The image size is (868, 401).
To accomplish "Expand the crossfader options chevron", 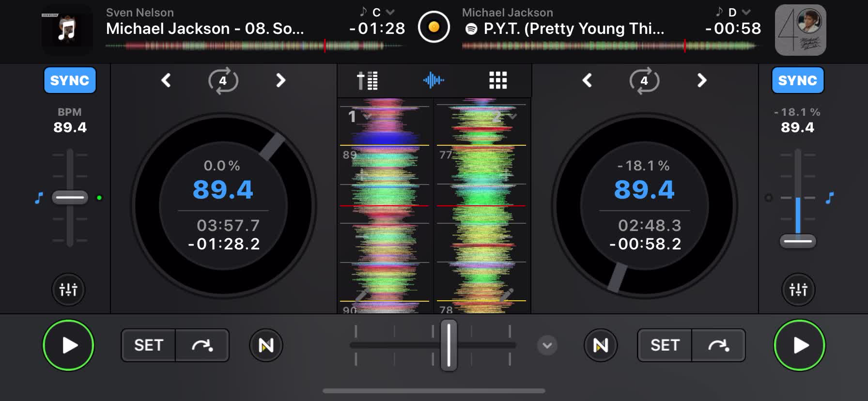I will coord(547,346).
